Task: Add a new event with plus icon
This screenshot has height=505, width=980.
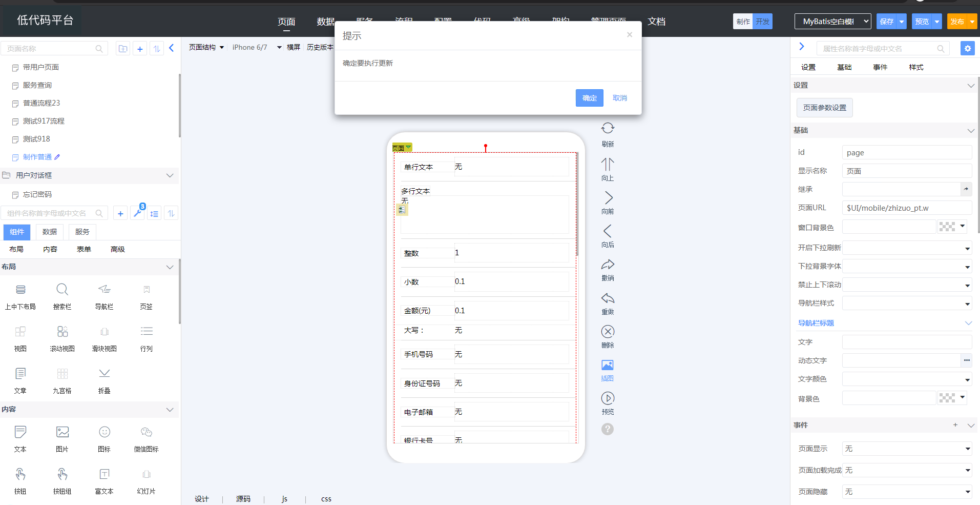Action: click(955, 425)
